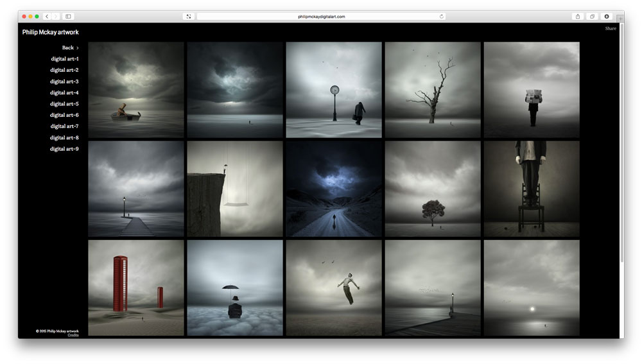
Task: Open the man reading newspaper artwork
Action: [x=532, y=90]
